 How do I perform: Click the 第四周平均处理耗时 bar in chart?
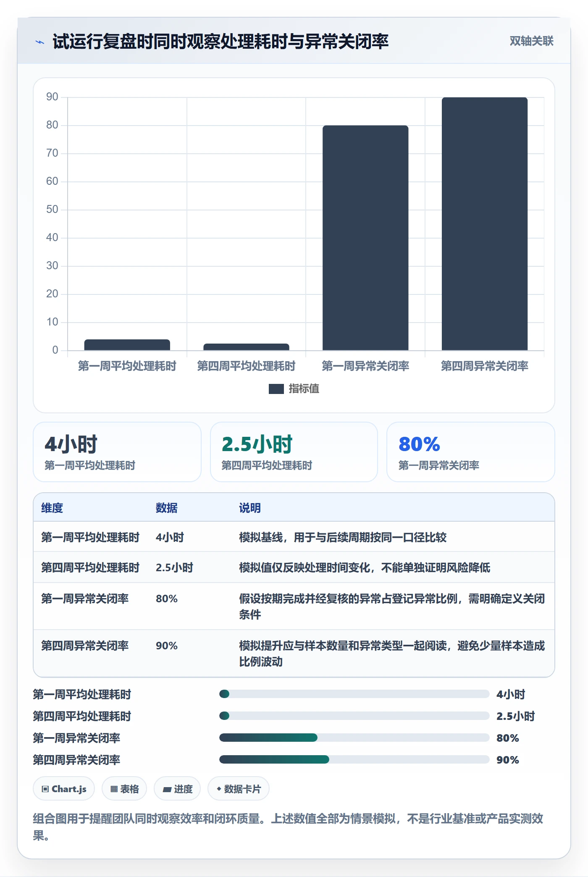click(247, 347)
